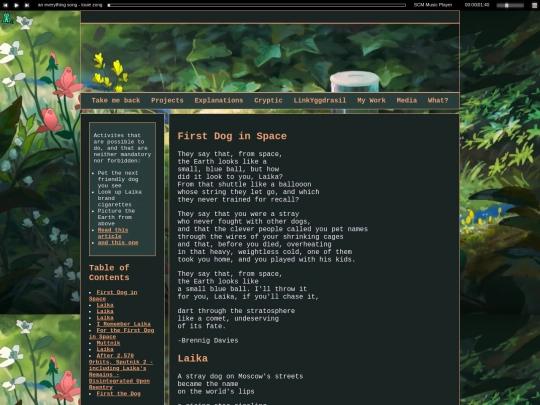Click the line 'did it look to you, Laika?'
Screen dimensions: 540x405
(230, 177)
